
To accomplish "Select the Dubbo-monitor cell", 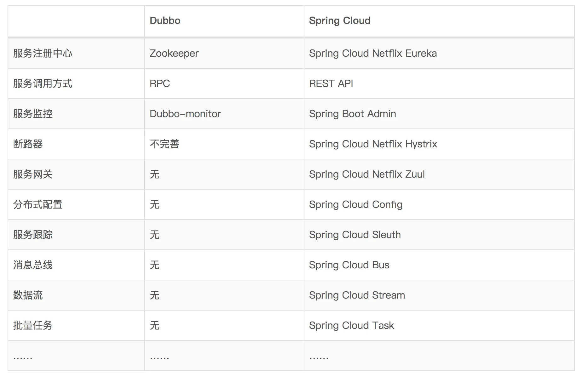I will [x=185, y=114].
